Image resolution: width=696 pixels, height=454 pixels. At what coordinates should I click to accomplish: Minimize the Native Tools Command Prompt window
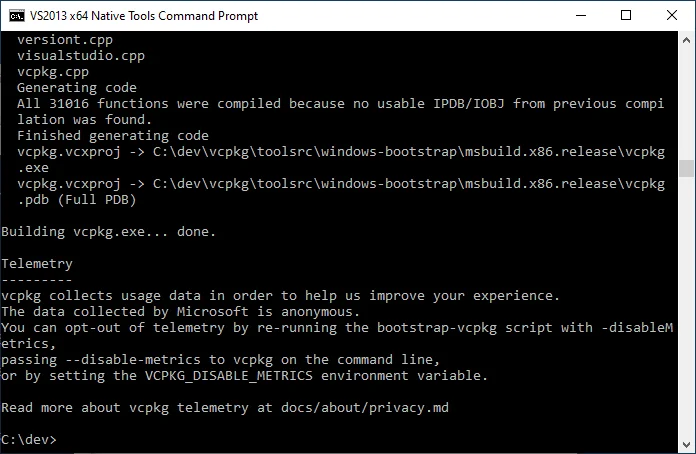point(580,15)
